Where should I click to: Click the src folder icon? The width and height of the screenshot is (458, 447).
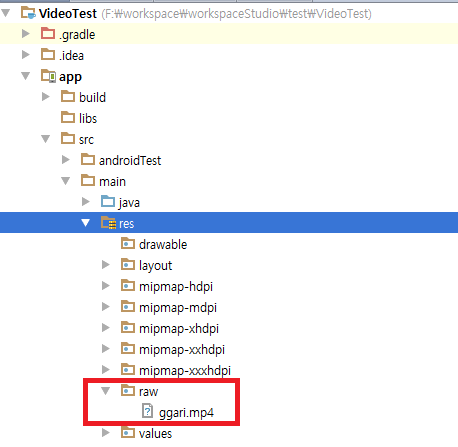[68, 138]
